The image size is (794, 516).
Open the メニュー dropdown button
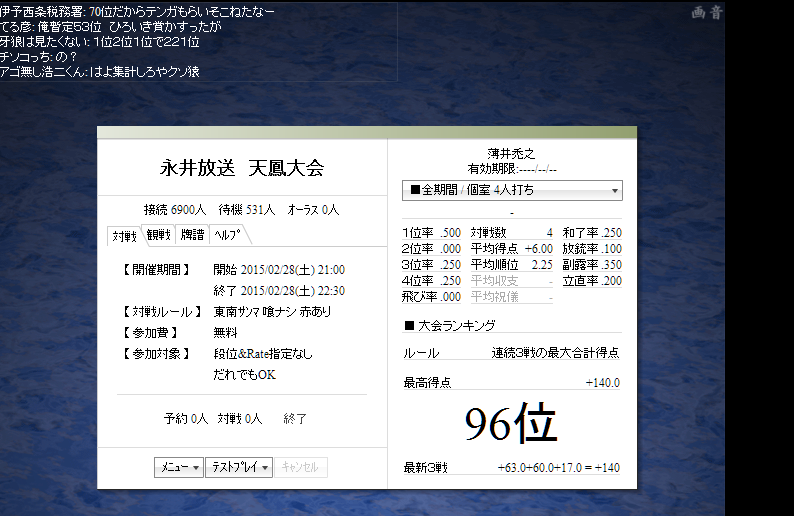(x=179, y=467)
